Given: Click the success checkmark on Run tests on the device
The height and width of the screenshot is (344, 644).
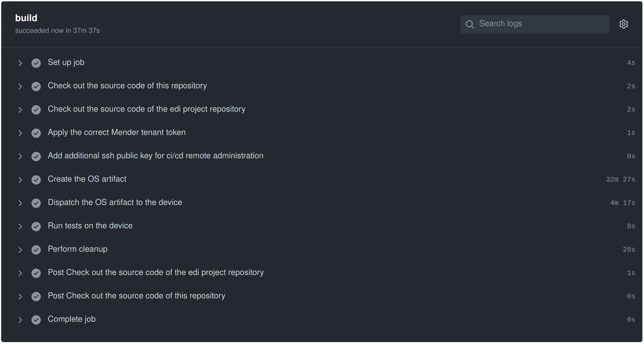Looking at the screenshot, I should coord(36,226).
